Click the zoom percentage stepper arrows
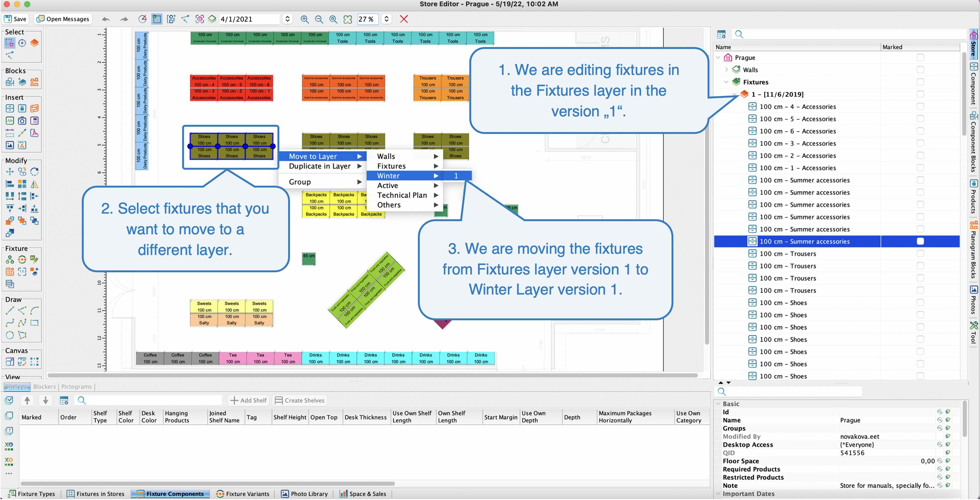The image size is (980, 500). point(387,19)
